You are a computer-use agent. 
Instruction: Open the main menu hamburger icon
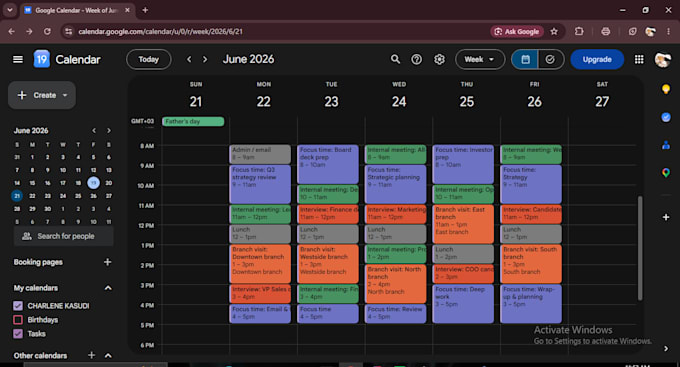coord(18,59)
